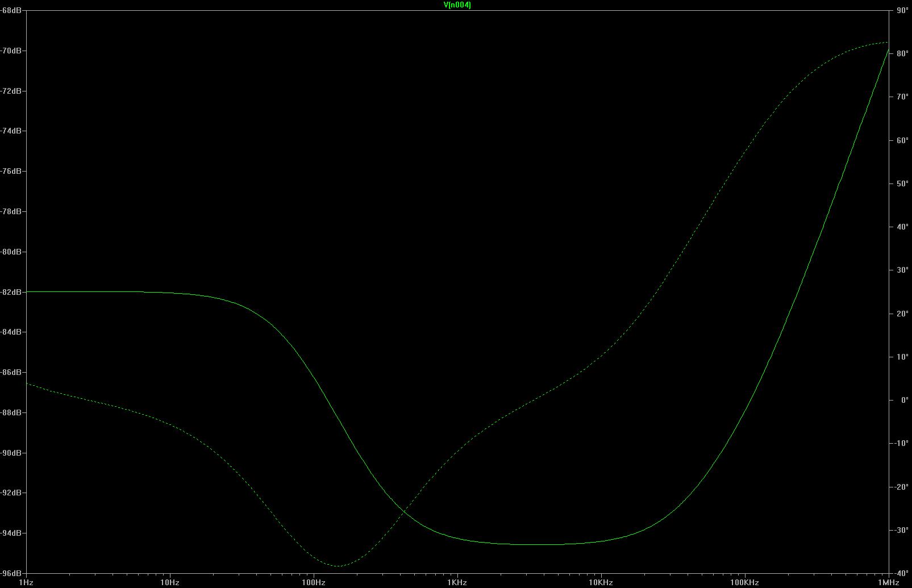The image size is (912, 588).
Task: Click the -88dB magnitude axis label
Action: (11, 412)
